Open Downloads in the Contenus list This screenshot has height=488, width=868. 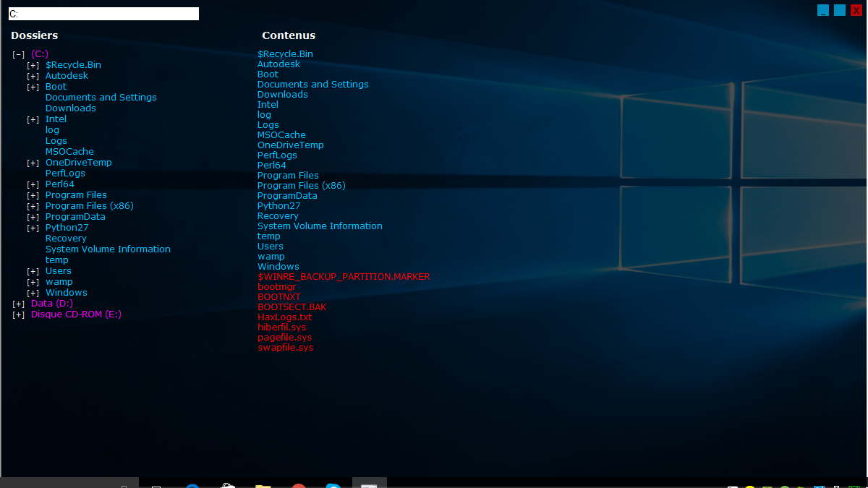pos(283,95)
